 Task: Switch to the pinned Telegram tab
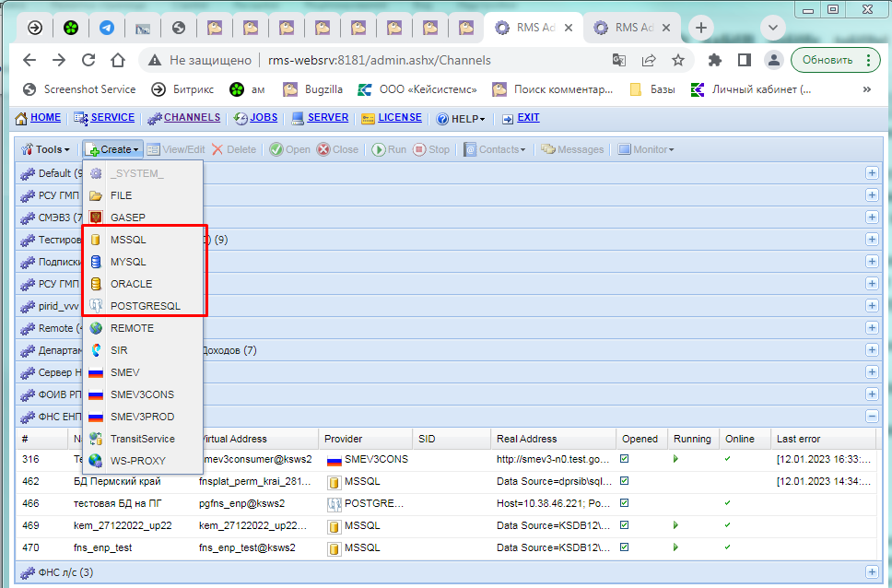click(106, 28)
